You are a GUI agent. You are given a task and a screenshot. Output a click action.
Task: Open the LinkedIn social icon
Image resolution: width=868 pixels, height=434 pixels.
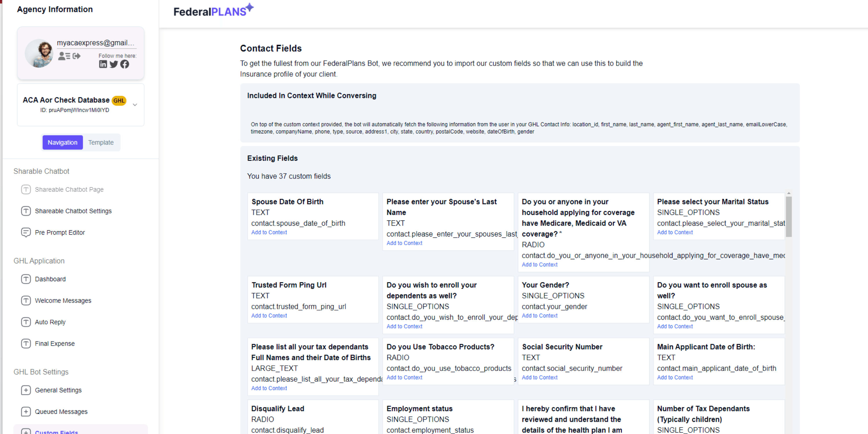[103, 64]
